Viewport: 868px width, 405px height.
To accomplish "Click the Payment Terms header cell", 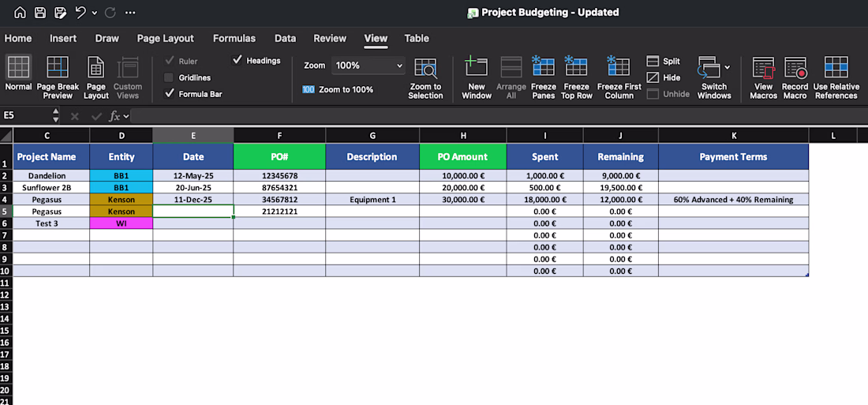I will (734, 156).
